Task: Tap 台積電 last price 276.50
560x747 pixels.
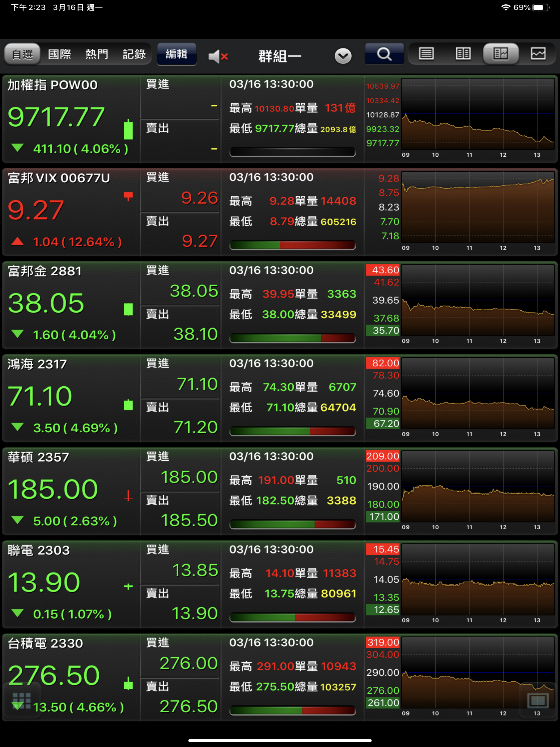Action: pos(54,675)
